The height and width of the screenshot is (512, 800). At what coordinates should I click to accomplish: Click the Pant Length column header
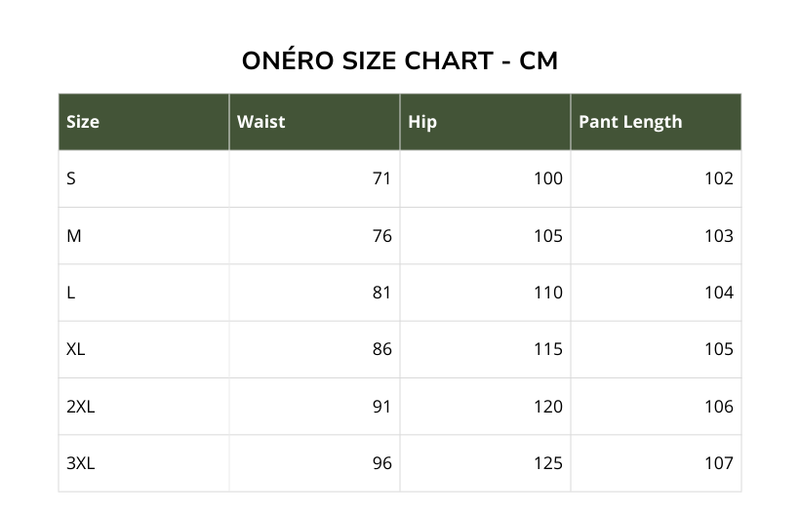[630, 122]
